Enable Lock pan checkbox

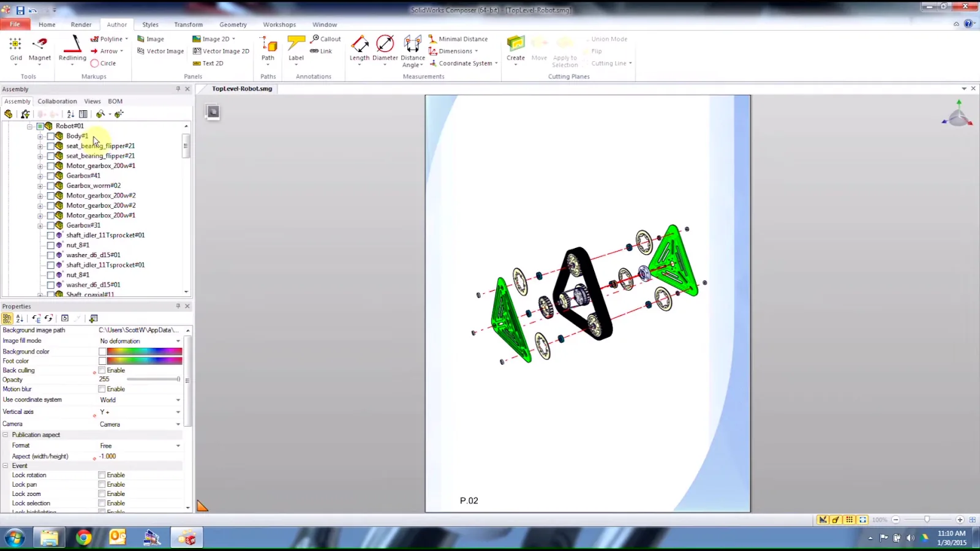point(102,484)
